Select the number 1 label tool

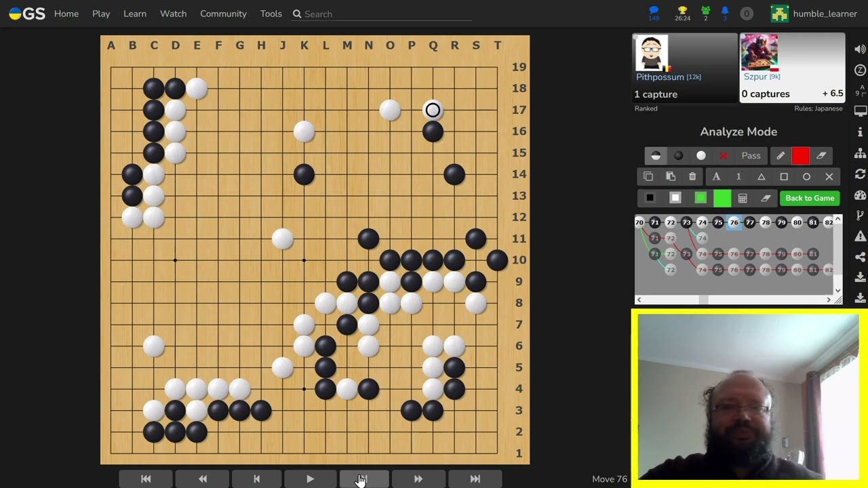[x=738, y=177]
